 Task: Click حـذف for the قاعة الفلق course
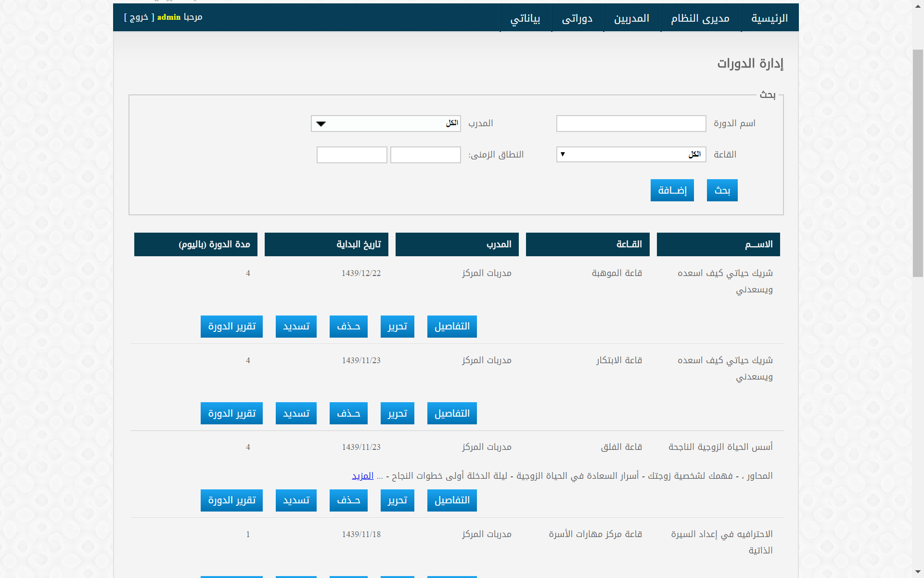click(348, 500)
